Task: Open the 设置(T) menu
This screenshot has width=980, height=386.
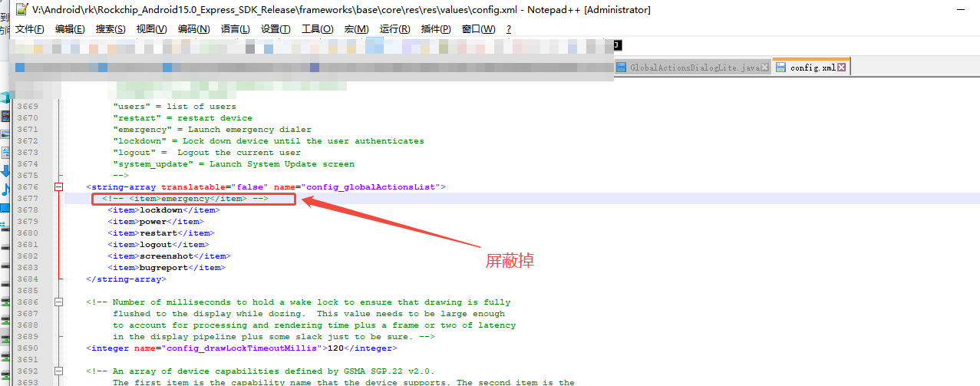Action: [276, 29]
